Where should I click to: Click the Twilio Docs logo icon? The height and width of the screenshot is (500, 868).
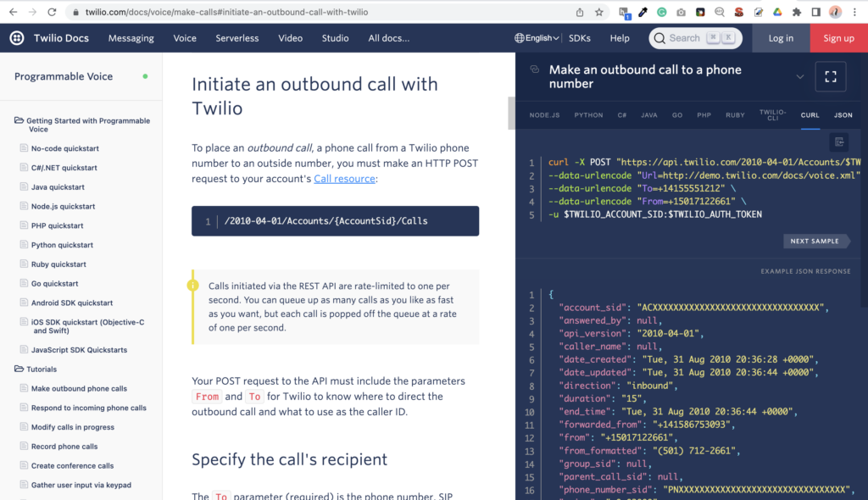[17, 37]
